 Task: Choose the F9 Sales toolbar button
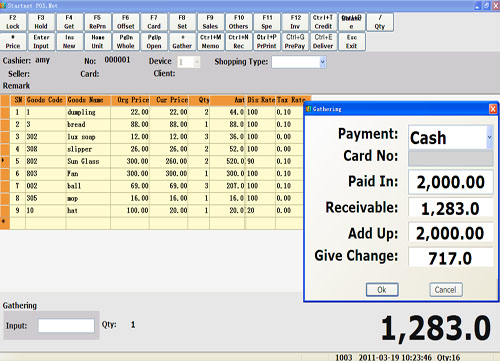[210, 22]
